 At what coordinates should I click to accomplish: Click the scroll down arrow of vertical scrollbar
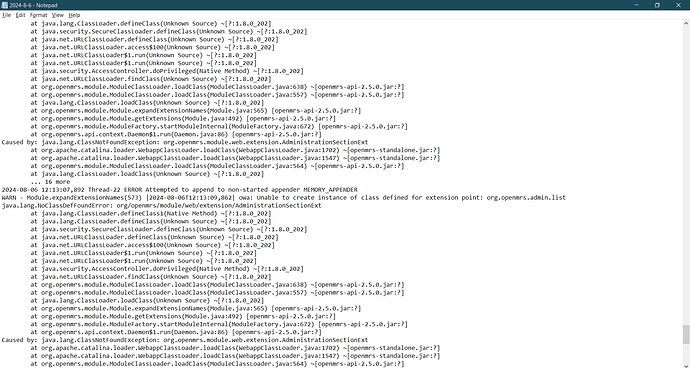(686, 364)
